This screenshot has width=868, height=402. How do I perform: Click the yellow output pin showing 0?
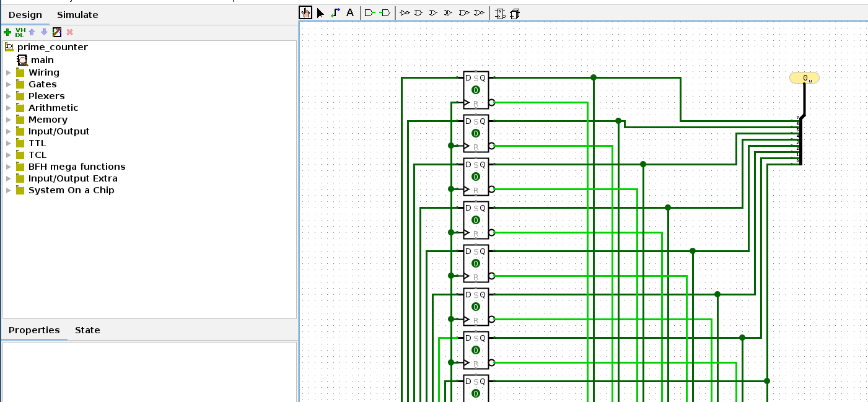(x=804, y=78)
